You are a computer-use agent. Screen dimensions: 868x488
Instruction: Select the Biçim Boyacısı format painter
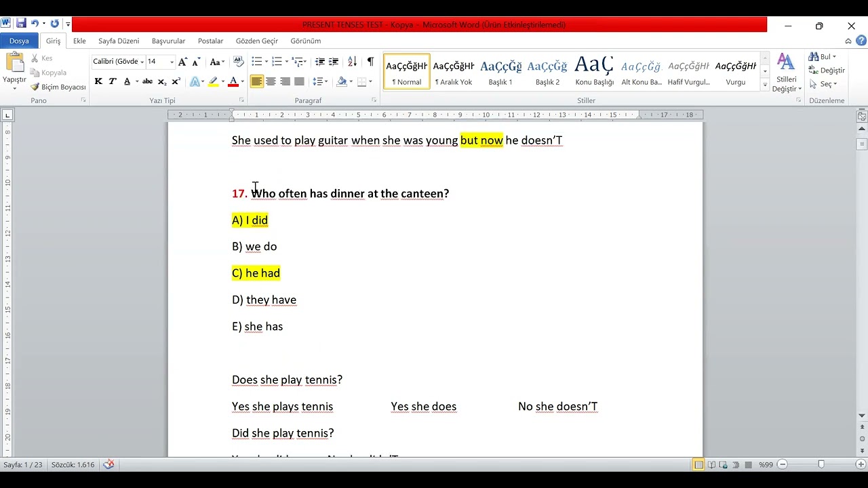tap(58, 87)
